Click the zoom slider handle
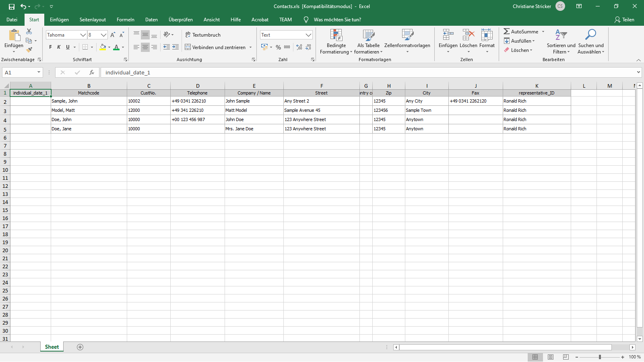 pyautogui.click(x=600, y=357)
